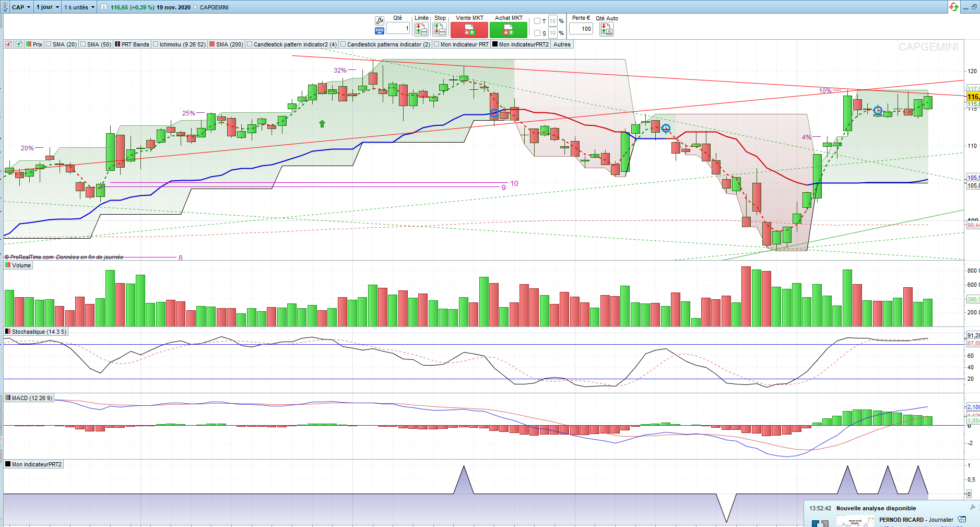Select the SMA (200) indicator tab
This screenshot has width=980, height=527.
(227, 44)
